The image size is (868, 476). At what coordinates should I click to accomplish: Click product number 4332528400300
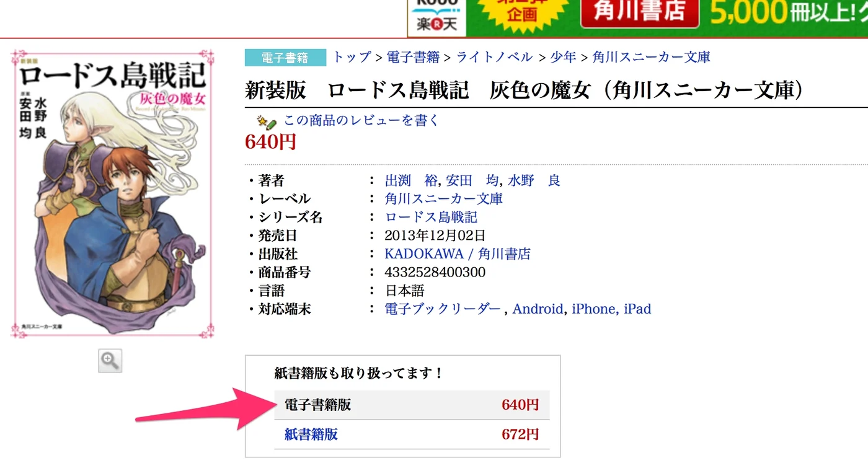(x=435, y=272)
